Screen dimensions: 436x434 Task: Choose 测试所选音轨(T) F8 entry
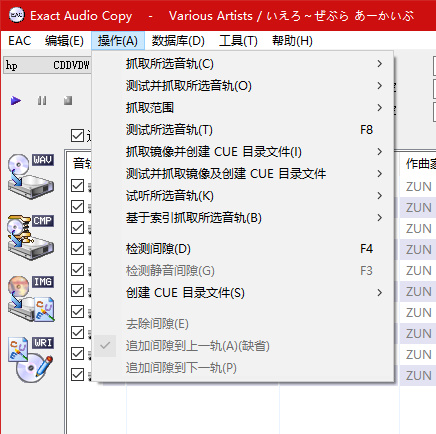pyautogui.click(x=243, y=130)
